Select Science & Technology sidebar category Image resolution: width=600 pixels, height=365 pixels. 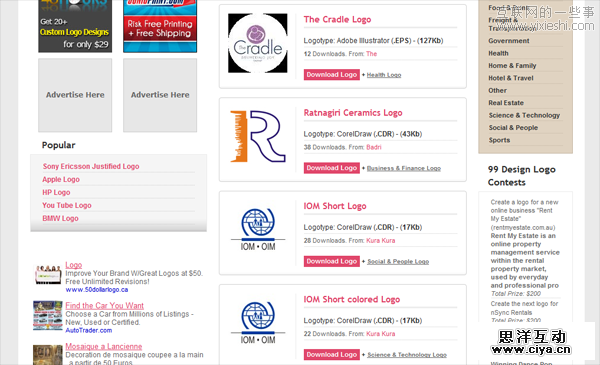click(524, 116)
